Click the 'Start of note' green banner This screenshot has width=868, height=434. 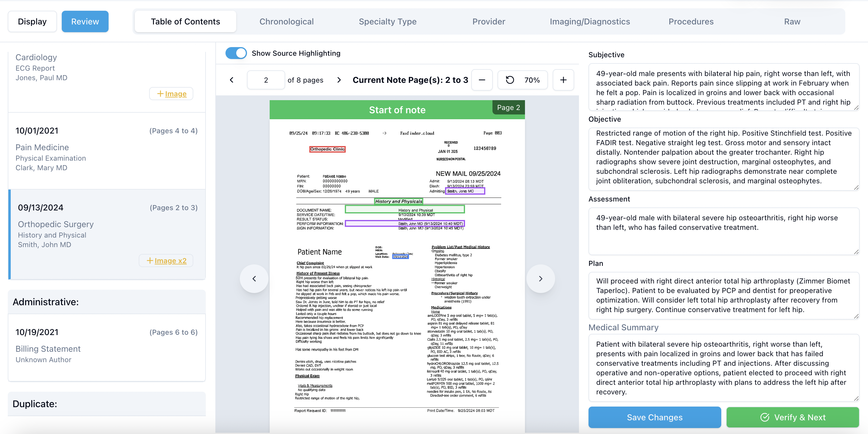pyautogui.click(x=397, y=110)
